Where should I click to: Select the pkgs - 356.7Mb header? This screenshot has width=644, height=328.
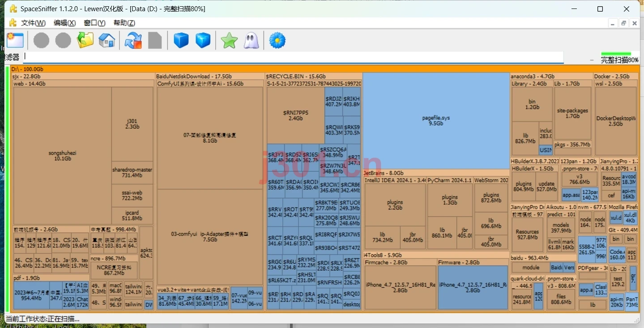572,144
